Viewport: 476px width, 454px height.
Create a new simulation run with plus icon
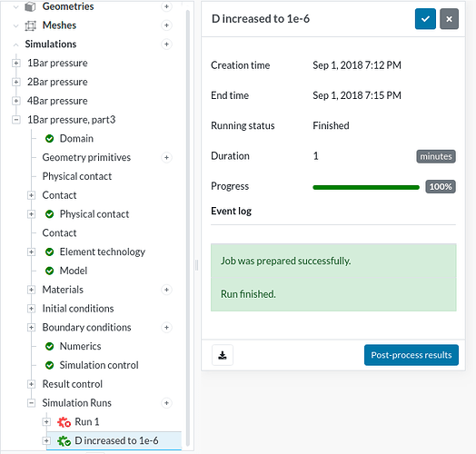(166, 403)
